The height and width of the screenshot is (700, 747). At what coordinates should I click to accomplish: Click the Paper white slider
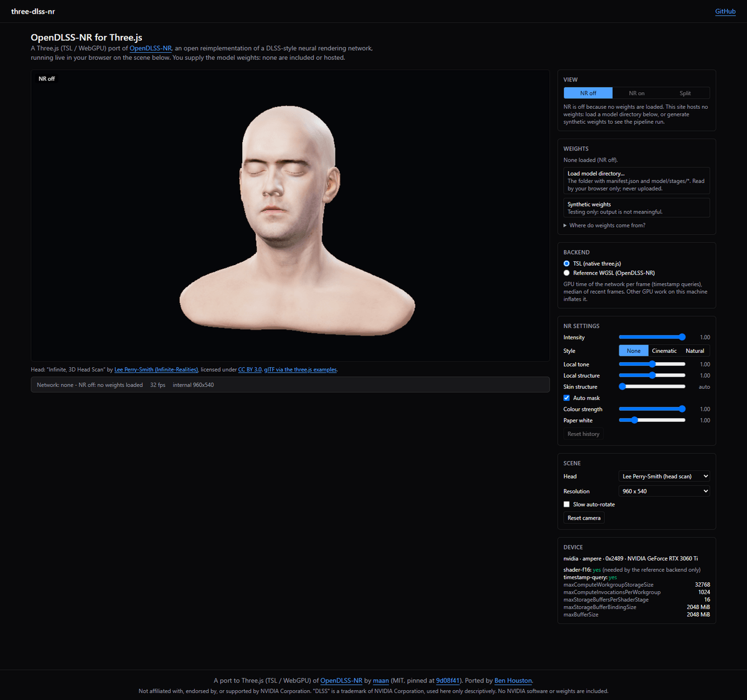652,421
